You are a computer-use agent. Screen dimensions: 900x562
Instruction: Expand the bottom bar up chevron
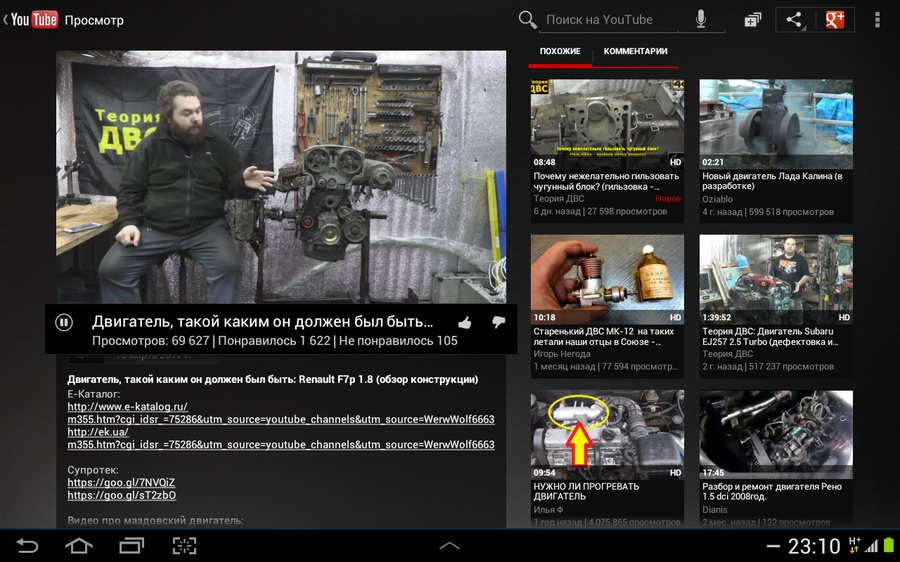[449, 545]
